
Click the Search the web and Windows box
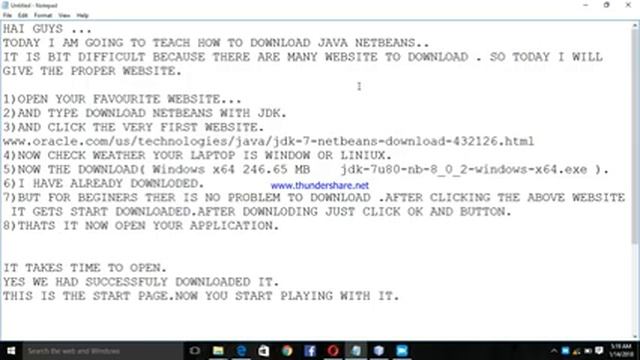[102, 351]
